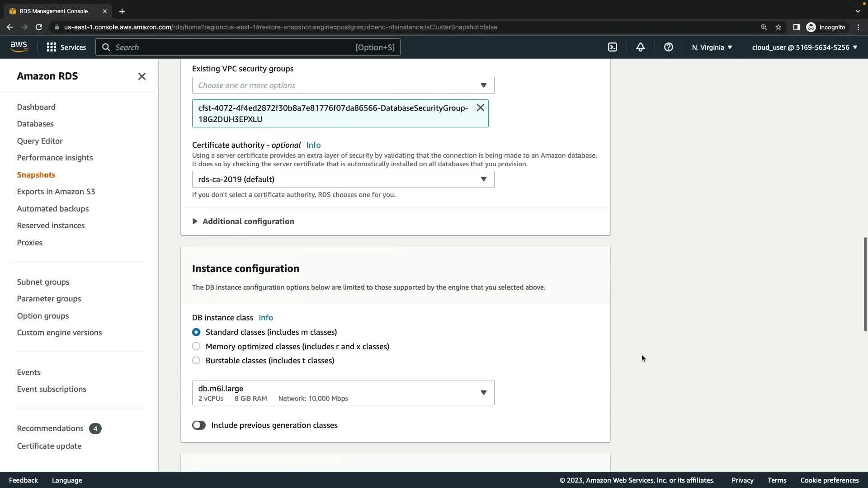Open AWS CloudShell icon in top bar
Screen dimensions: 868x488
pos(613,47)
